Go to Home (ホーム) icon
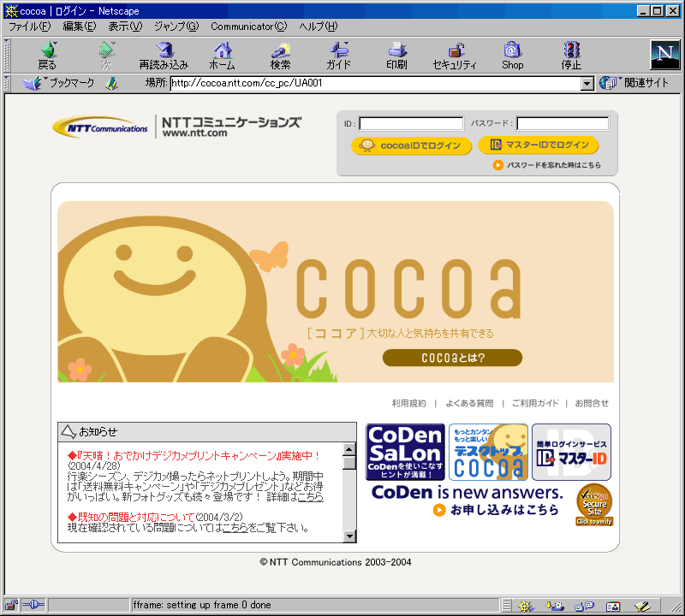Image resolution: width=685 pixels, height=616 pixels. 223,56
